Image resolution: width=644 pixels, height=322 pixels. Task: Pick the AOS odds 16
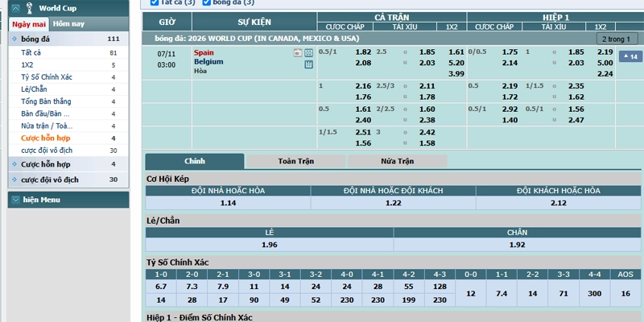point(625,294)
